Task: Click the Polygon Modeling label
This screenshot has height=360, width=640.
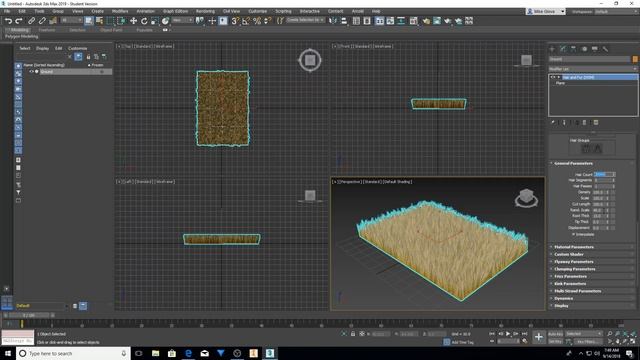Action: [22, 36]
